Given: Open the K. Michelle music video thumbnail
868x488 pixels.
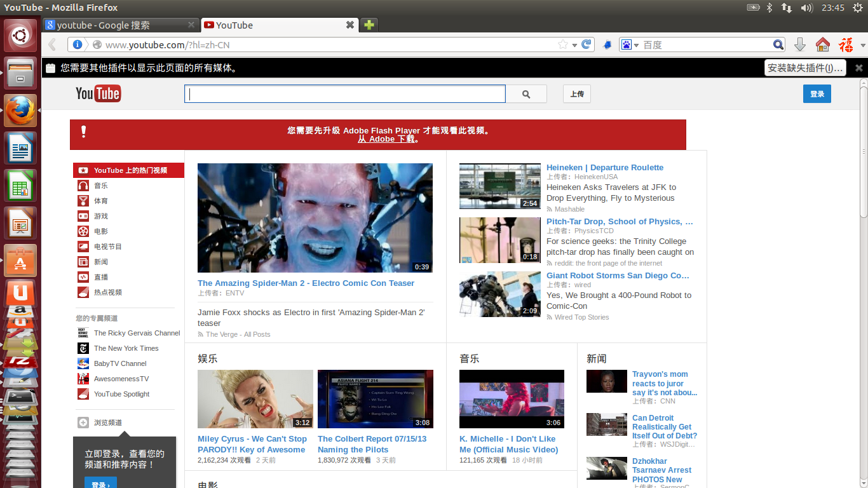Looking at the screenshot, I should [x=512, y=399].
